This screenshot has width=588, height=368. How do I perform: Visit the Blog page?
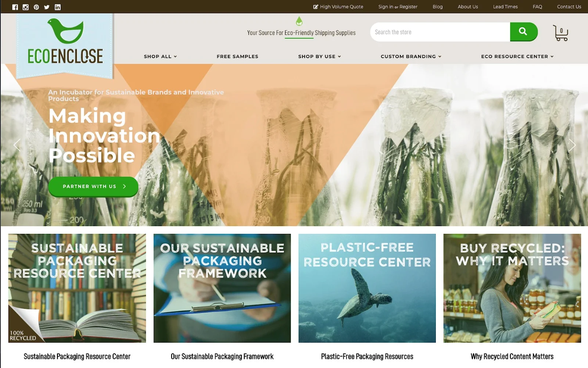[438, 7]
